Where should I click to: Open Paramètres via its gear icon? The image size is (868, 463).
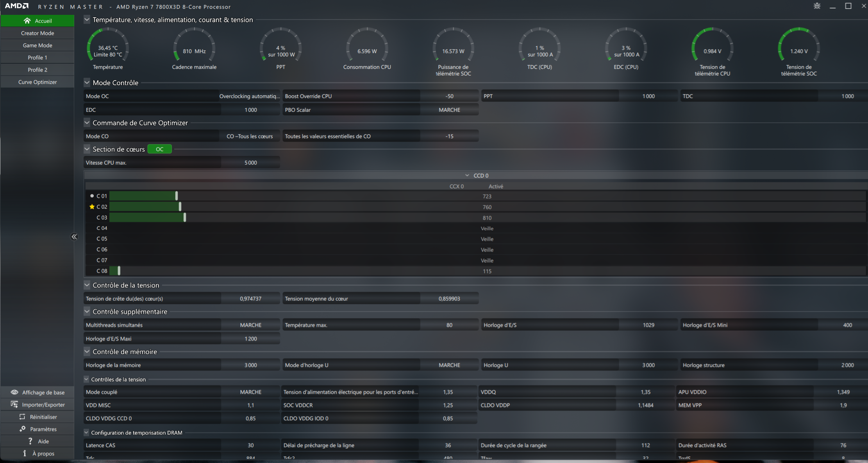[23, 429]
